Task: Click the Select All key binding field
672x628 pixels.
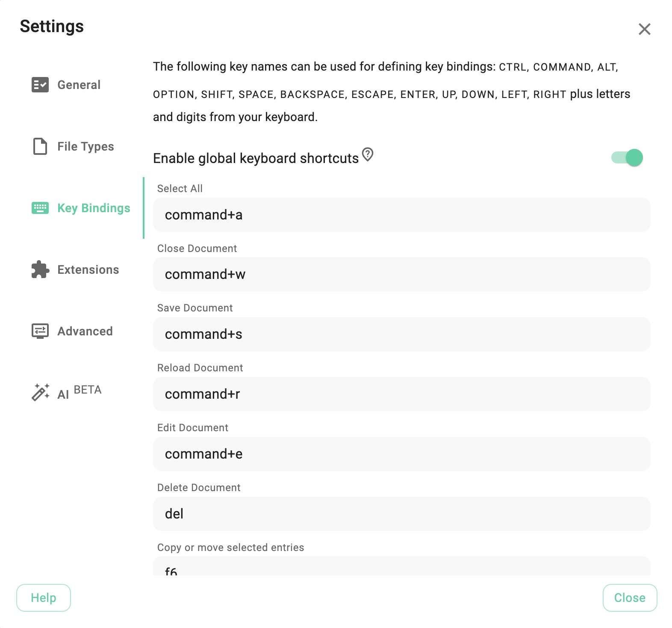Action: 401,215
